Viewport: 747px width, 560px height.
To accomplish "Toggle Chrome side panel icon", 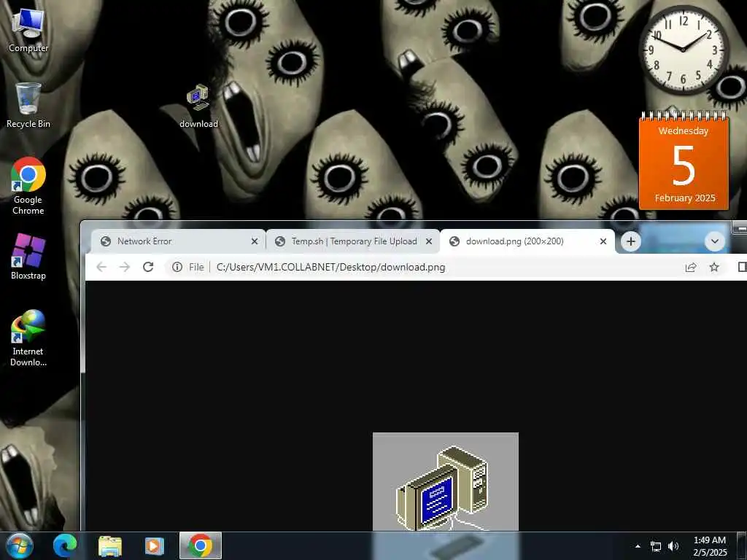I will 742,267.
